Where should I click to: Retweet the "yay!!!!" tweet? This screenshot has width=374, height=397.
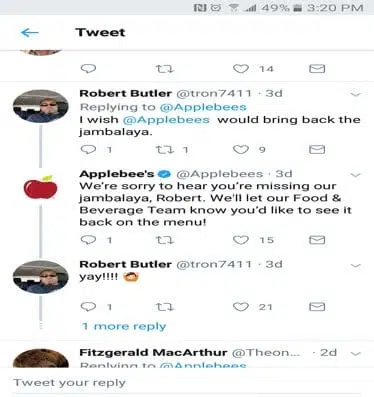click(165, 307)
